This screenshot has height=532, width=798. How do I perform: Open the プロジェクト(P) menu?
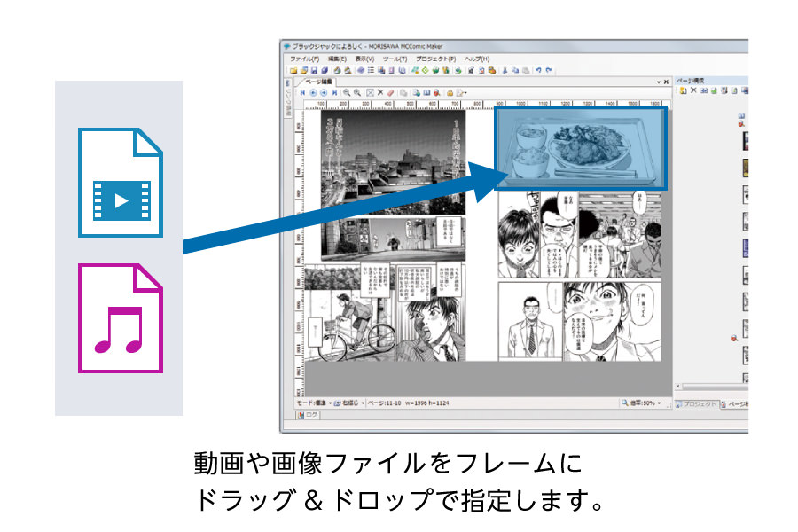click(435, 59)
